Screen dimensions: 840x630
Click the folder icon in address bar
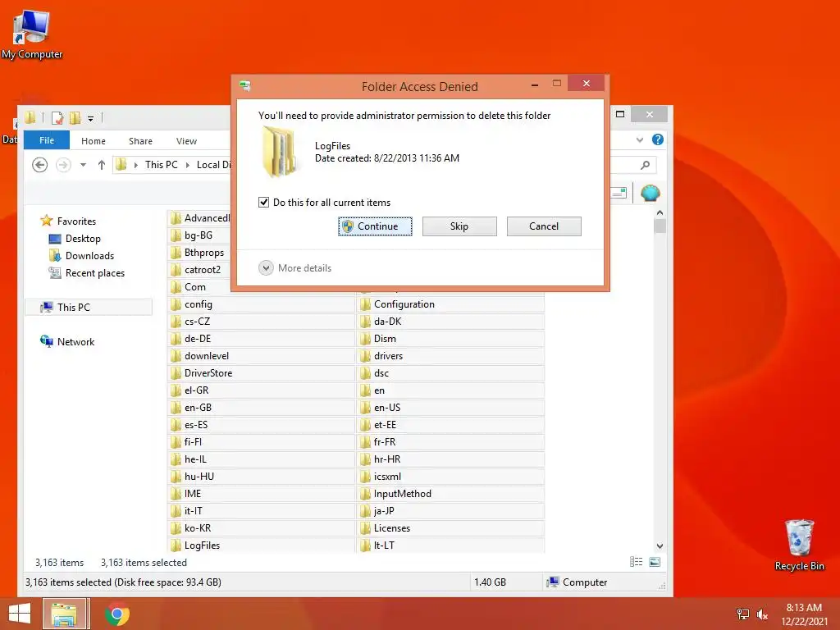[x=121, y=164]
